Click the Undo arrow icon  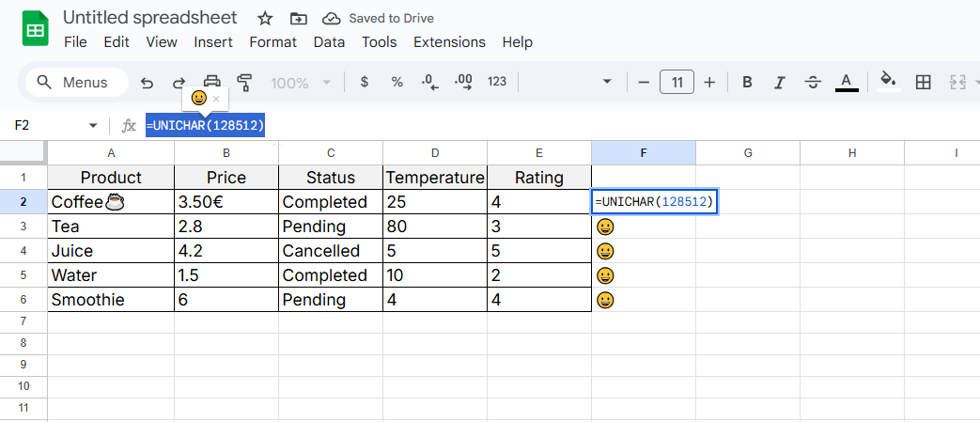(147, 83)
